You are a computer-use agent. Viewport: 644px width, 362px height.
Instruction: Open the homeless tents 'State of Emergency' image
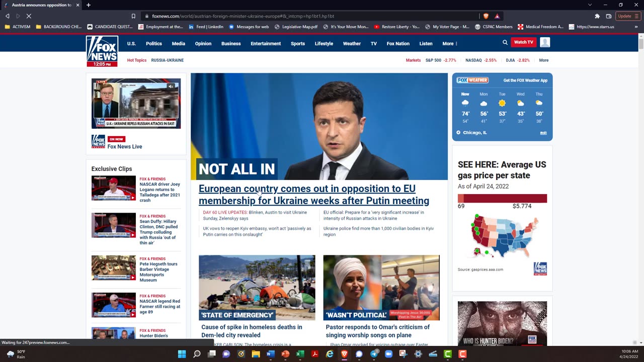pyautogui.click(x=257, y=288)
